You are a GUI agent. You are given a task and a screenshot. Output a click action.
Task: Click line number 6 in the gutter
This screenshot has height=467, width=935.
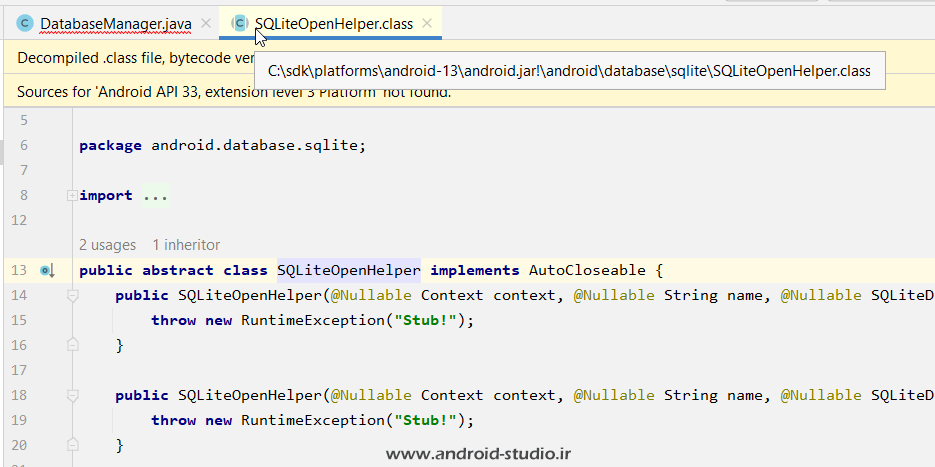[23, 146]
